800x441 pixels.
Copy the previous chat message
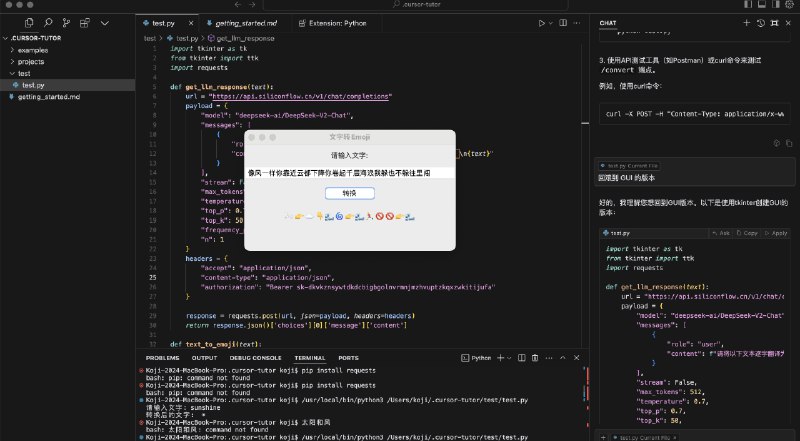point(789,143)
